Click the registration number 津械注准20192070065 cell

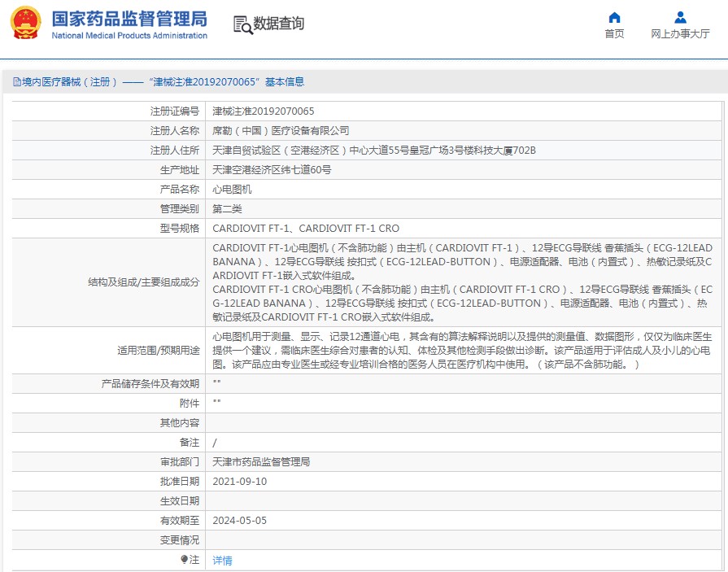click(x=263, y=111)
